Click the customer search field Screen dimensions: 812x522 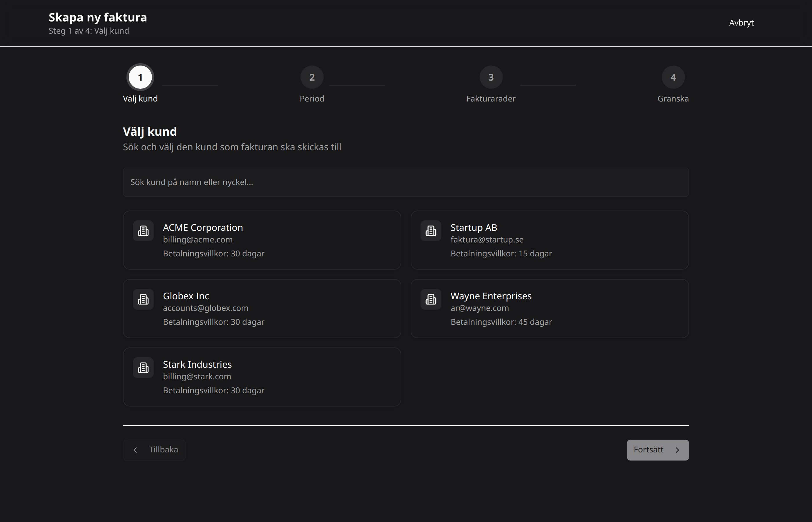pos(405,182)
